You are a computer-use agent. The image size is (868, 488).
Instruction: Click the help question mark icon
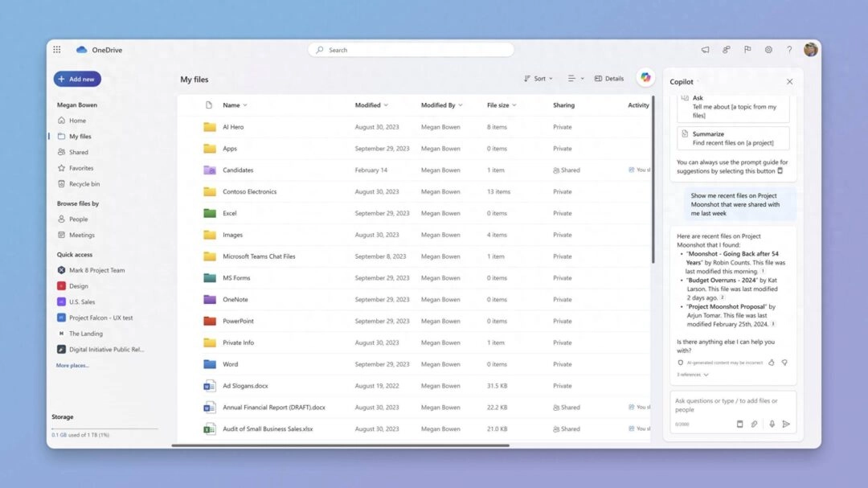point(789,50)
